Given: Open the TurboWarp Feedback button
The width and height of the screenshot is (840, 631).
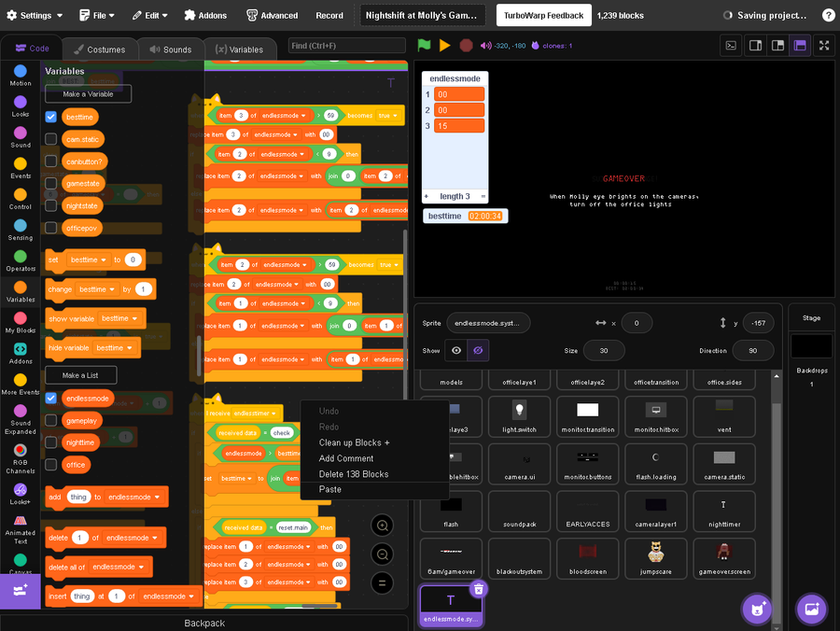Looking at the screenshot, I should [x=544, y=16].
